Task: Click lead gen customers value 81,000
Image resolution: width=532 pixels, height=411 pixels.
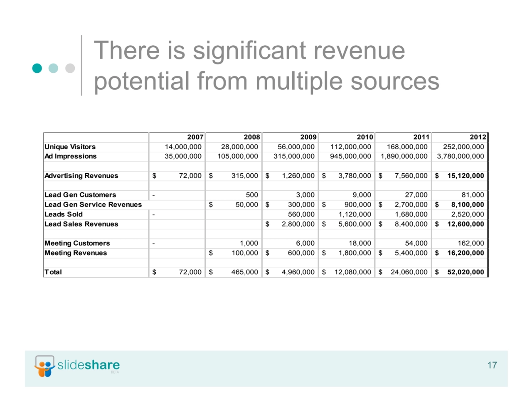Action: click(x=473, y=195)
